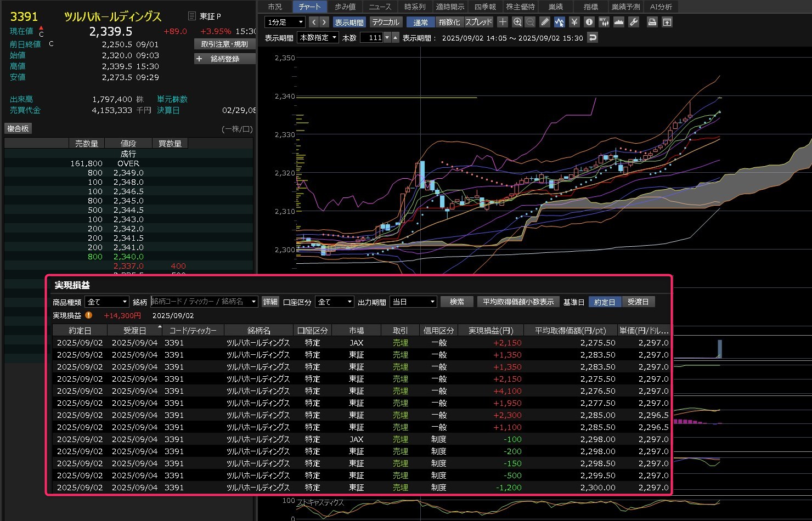Open the chart info icon
This screenshot has height=521, width=812.
[x=589, y=22]
